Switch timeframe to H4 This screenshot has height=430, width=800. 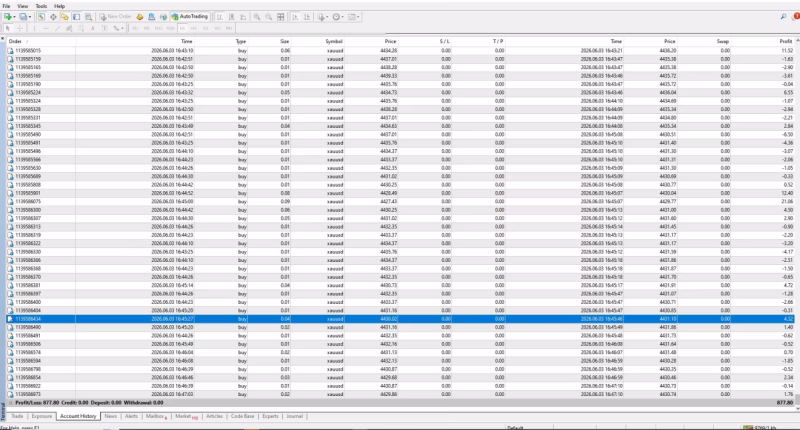(x=194, y=28)
